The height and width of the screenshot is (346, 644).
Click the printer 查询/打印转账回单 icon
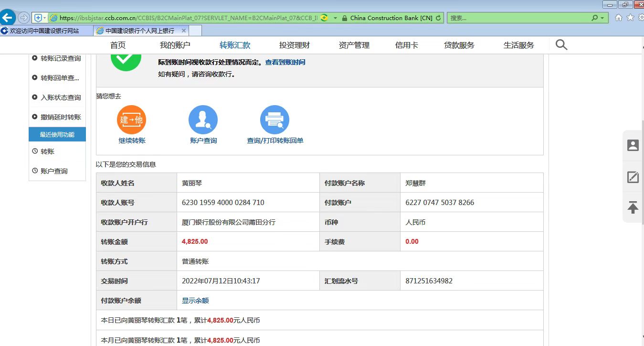pyautogui.click(x=274, y=120)
